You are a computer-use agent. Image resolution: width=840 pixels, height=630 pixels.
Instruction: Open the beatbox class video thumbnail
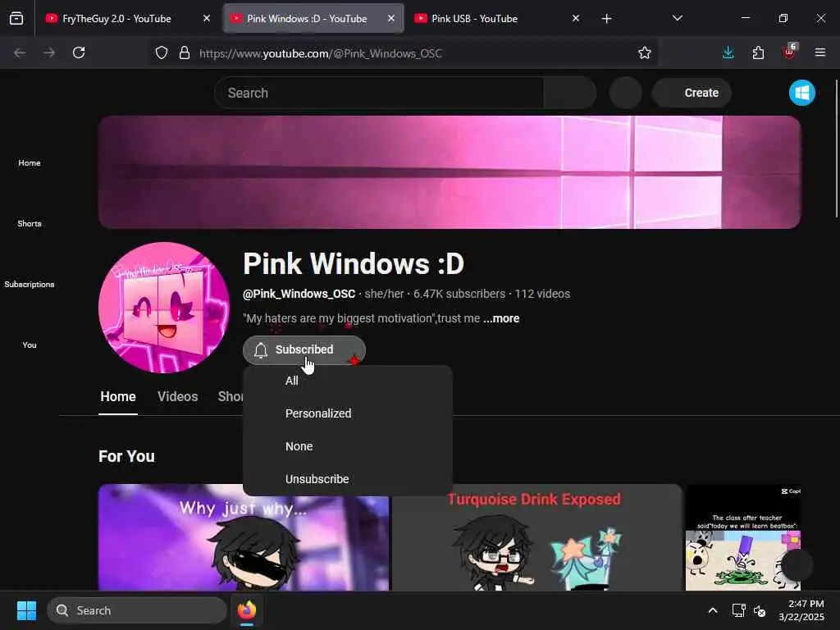tap(743, 537)
